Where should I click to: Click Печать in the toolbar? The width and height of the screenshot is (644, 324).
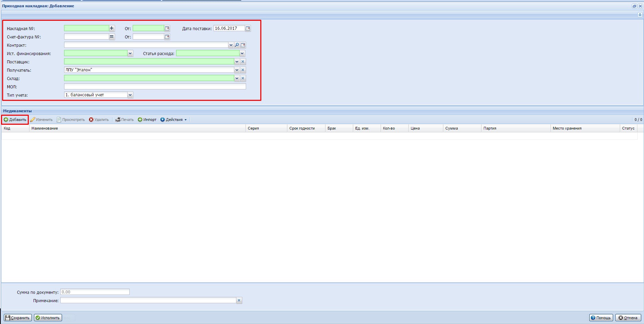pyautogui.click(x=124, y=120)
